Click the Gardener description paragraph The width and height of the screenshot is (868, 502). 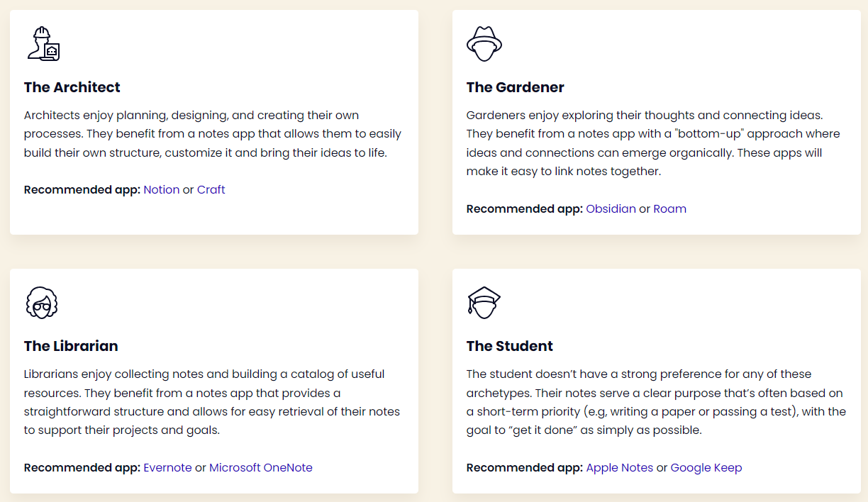coord(652,143)
